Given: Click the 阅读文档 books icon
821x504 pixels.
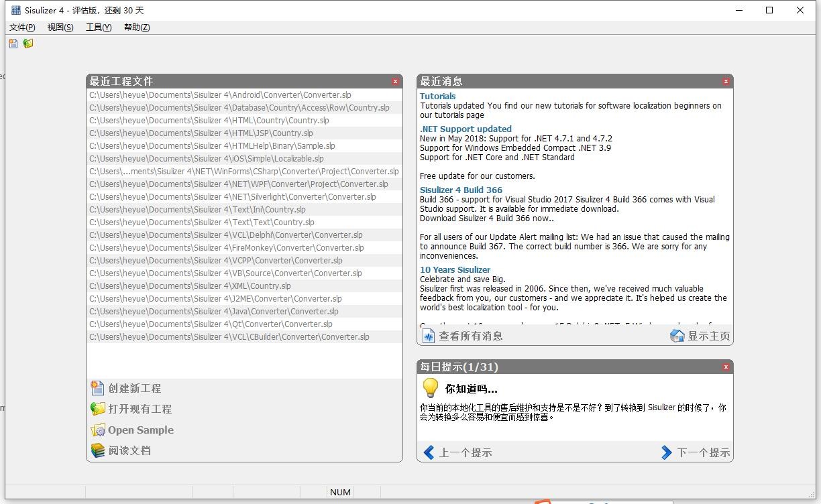Looking at the screenshot, I should 98,450.
